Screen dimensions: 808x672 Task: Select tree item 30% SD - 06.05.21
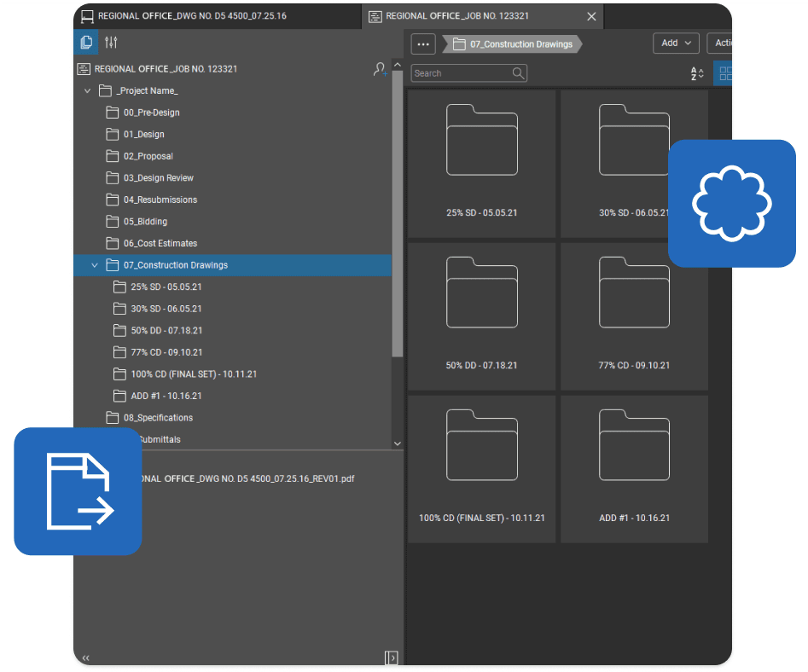tap(158, 309)
